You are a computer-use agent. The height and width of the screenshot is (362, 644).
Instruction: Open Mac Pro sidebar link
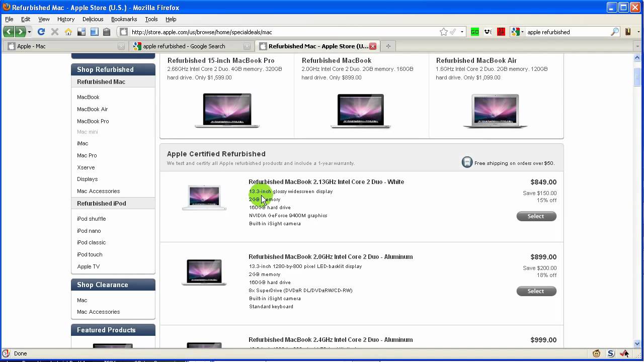(87, 155)
